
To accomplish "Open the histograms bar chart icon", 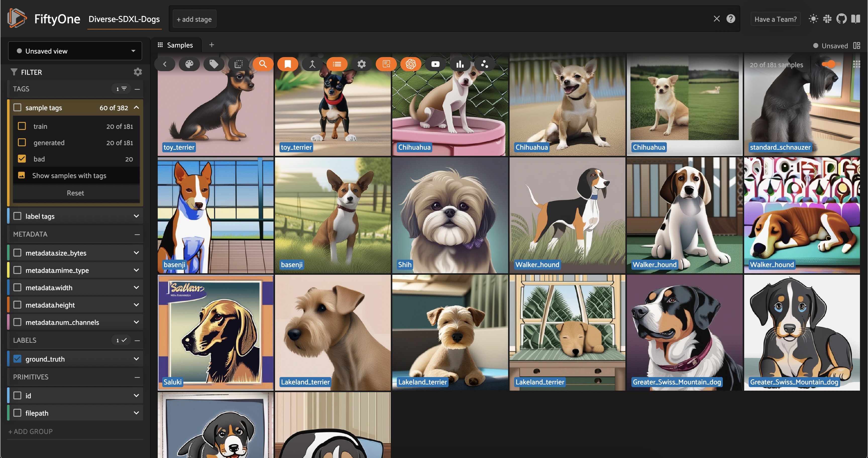I will coord(460,64).
